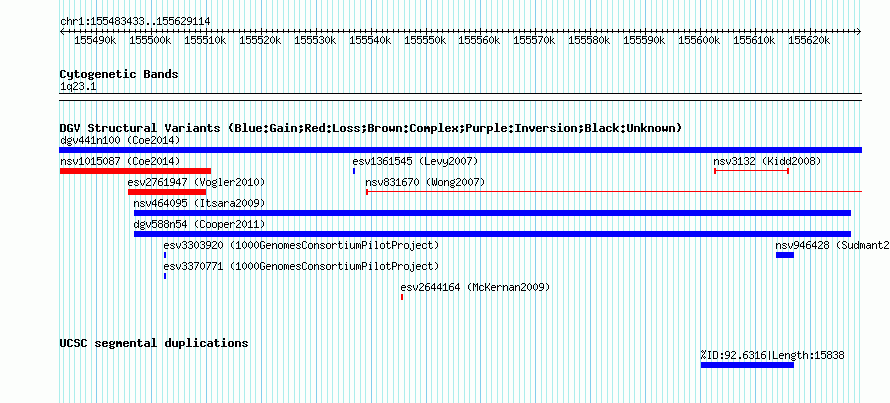Open the nsv1015087 (Coe2014) label
Screen dimensions: 890x403
coord(120,161)
